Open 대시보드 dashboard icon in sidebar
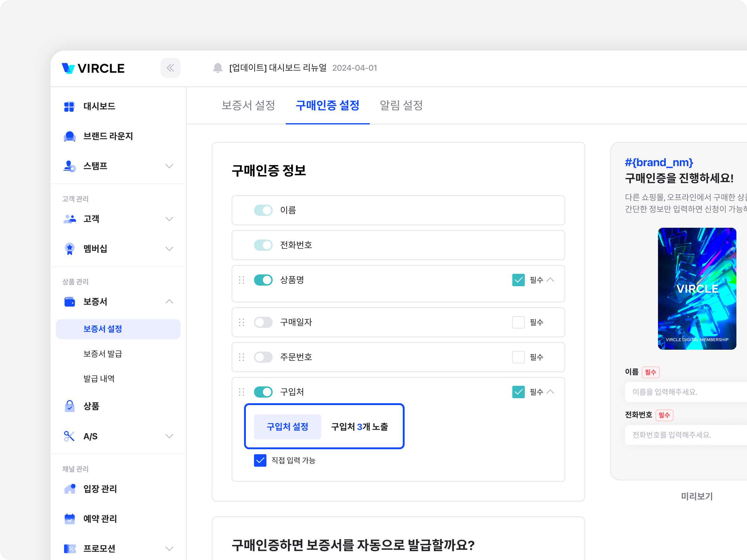This screenshot has width=747, height=560. click(69, 107)
